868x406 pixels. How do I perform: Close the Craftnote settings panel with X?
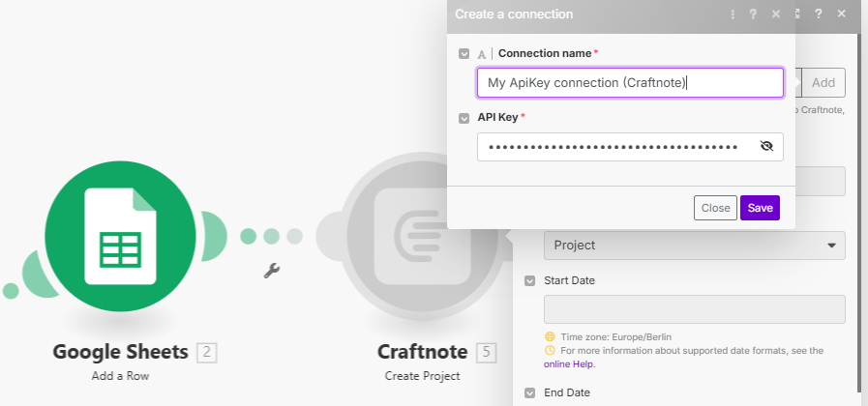[841, 14]
